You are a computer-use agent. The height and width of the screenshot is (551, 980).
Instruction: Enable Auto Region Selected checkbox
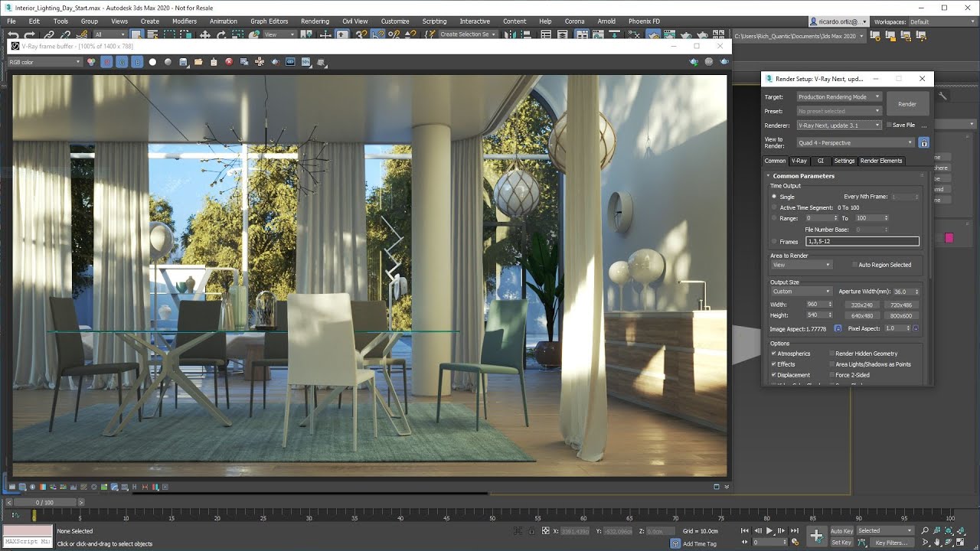pyautogui.click(x=855, y=265)
